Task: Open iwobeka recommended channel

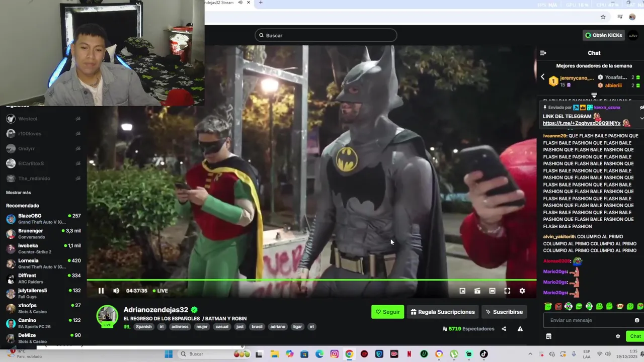Action: click(43, 248)
